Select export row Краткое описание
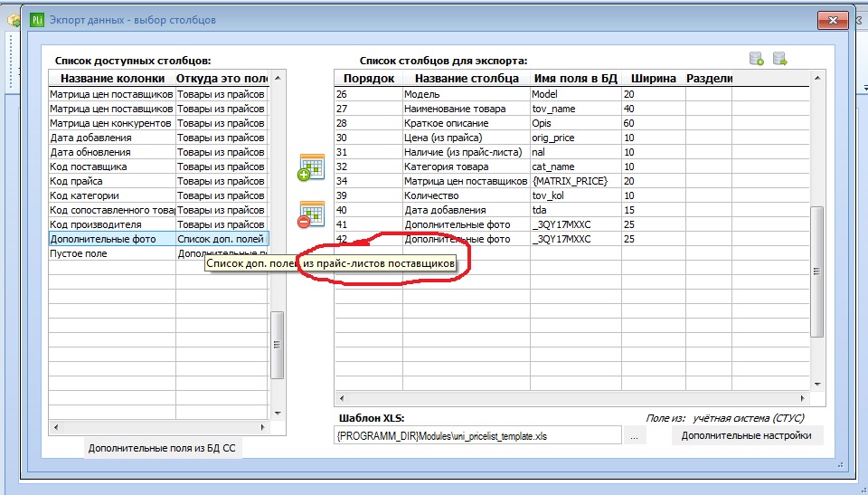This screenshot has width=868, height=495. pyautogui.click(x=572, y=123)
